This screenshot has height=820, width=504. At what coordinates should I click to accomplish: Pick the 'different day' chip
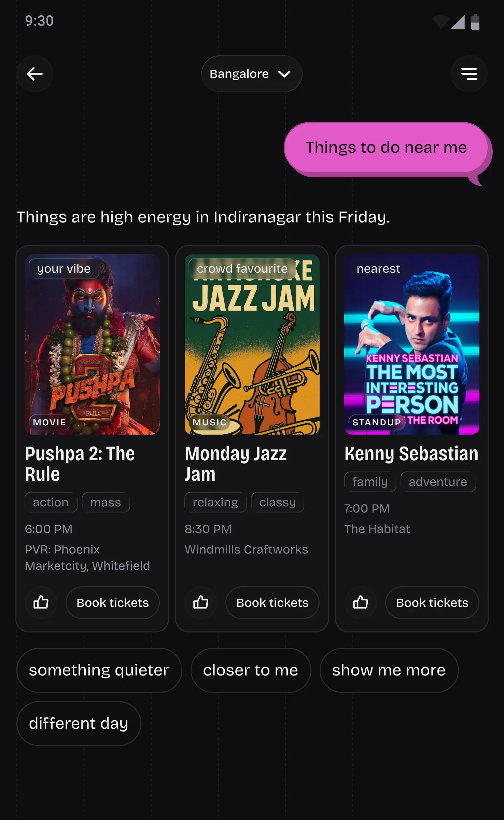tap(79, 723)
